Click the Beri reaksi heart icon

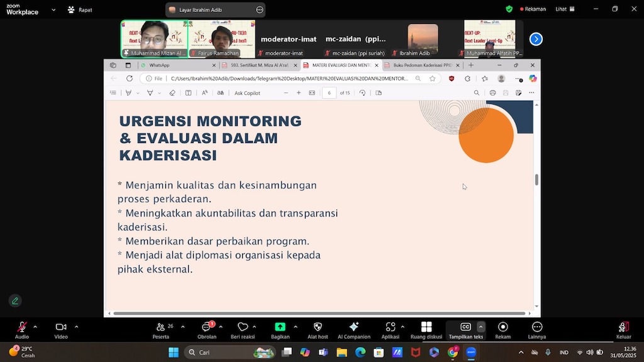click(243, 327)
